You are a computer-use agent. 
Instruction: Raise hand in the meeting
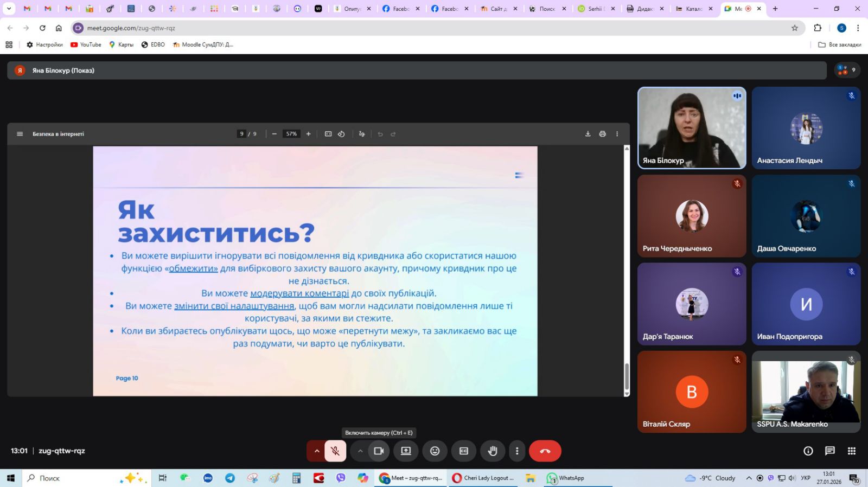point(492,451)
